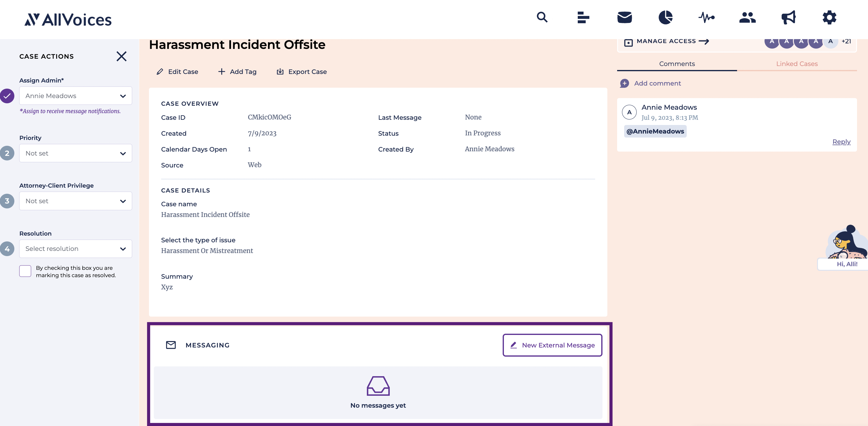
Task: Open the activity feed icon
Action: tap(707, 17)
